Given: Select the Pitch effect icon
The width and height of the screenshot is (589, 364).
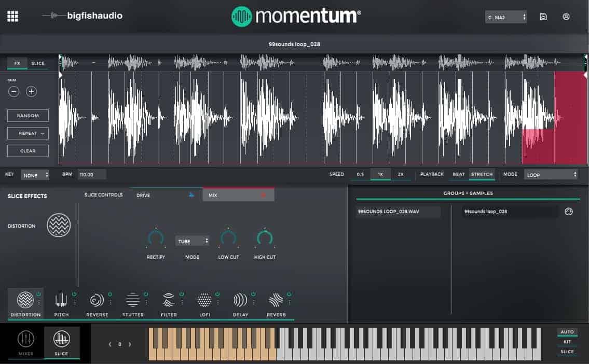Looking at the screenshot, I should click(x=61, y=300).
